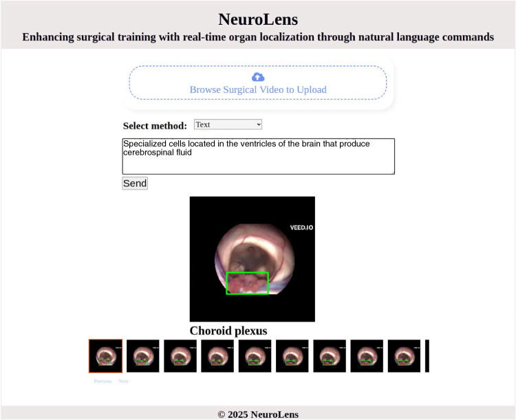This screenshot has height=420, width=516.
Task: Click the main choroid plexus result image
Action: click(x=252, y=259)
